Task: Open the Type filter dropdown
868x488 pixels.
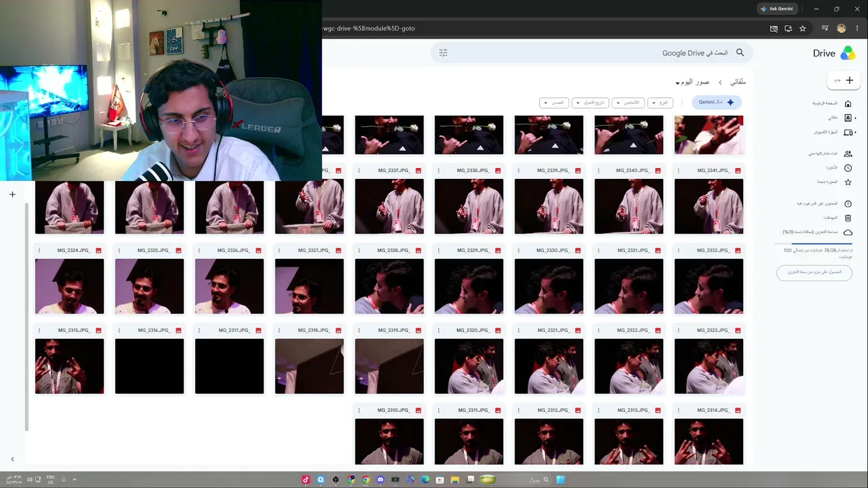Action: [660, 103]
